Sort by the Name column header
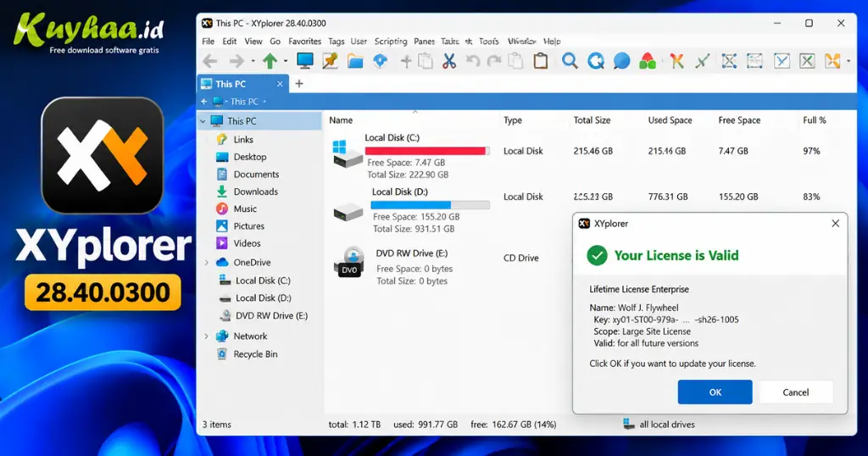Viewport: 868px width, 456px height. (x=341, y=120)
